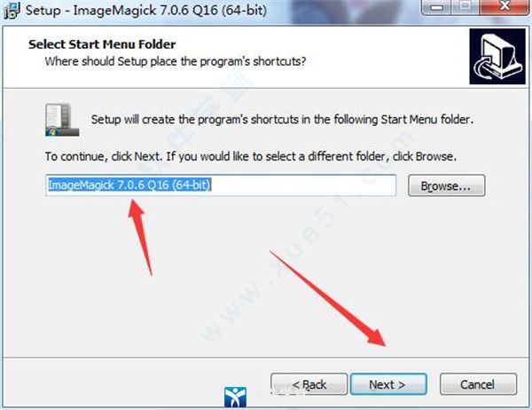Click the blue figure logo near the bottom
The width and height of the screenshot is (532, 410).
[x=235, y=397]
